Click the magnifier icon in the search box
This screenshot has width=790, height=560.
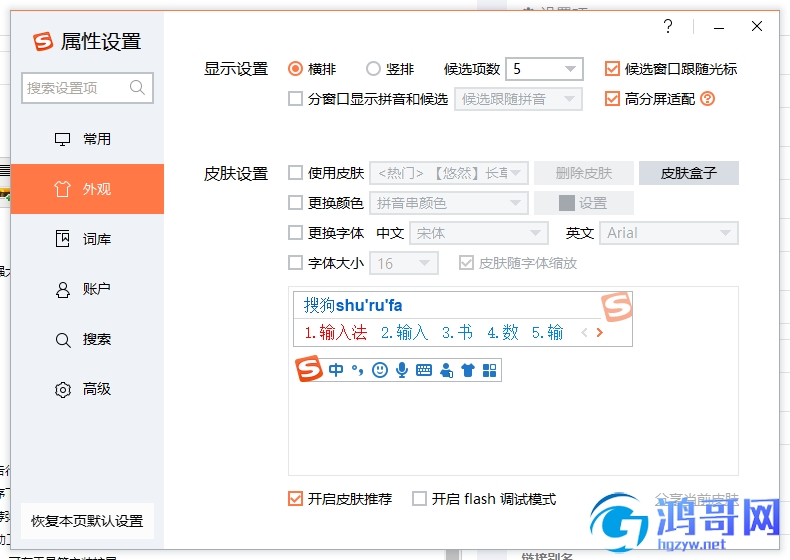(x=137, y=88)
